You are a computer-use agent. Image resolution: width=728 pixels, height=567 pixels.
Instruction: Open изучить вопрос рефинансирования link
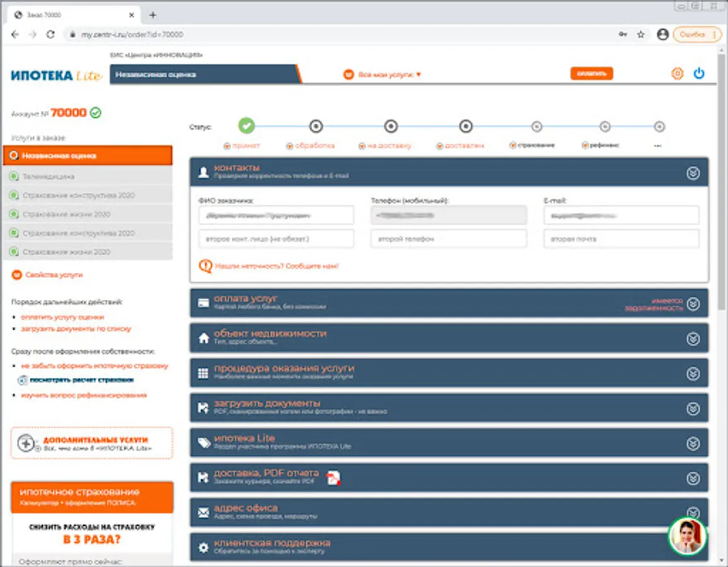[x=84, y=395]
